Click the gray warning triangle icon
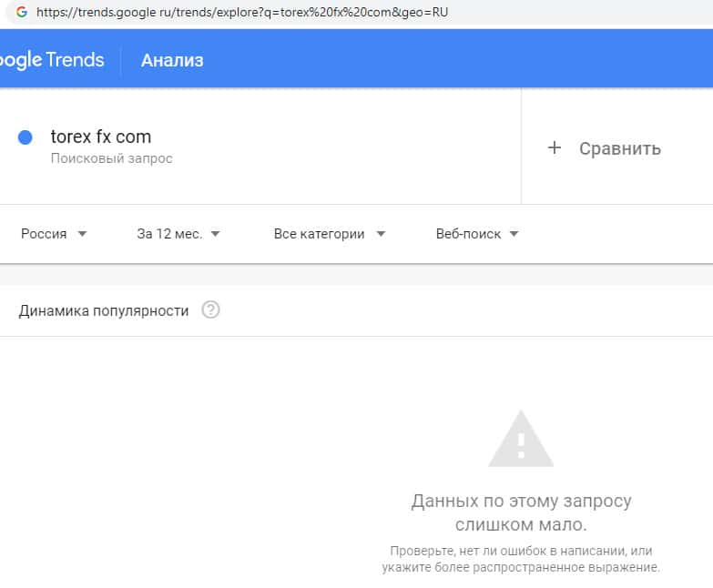The width and height of the screenshot is (713, 588). click(521, 439)
